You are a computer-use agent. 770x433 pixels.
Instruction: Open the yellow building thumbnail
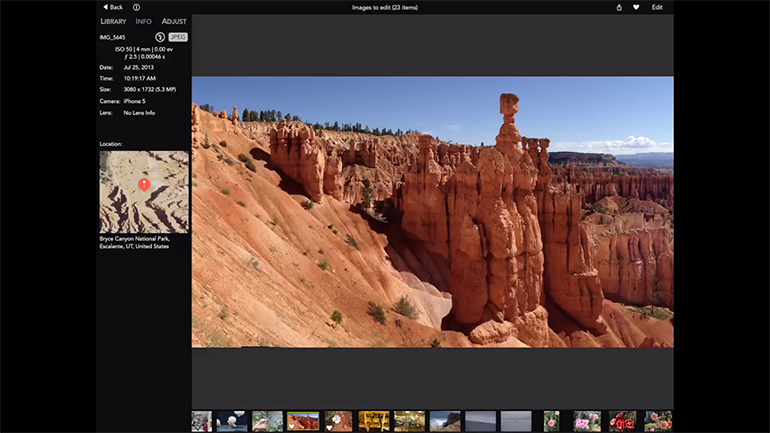coord(374,421)
